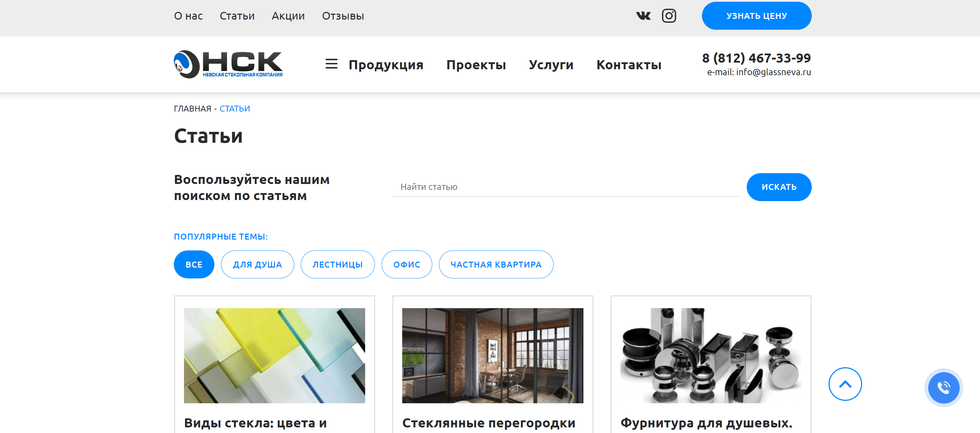Select the ВСЕ topic filter

(x=194, y=264)
